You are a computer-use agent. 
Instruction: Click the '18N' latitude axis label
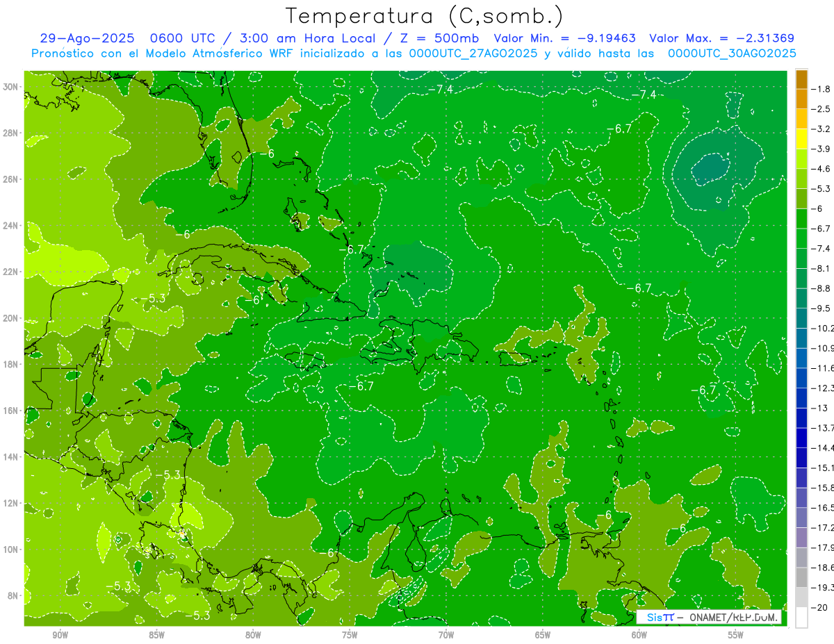point(10,364)
